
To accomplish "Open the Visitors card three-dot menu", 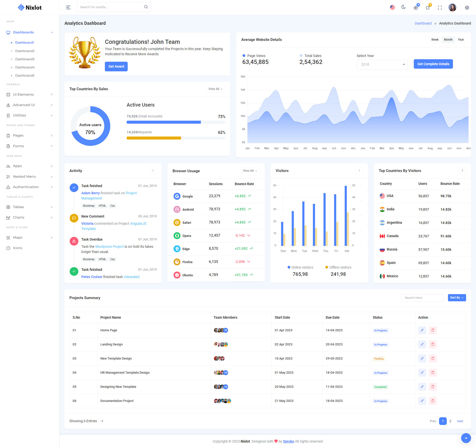I will click(x=359, y=170).
